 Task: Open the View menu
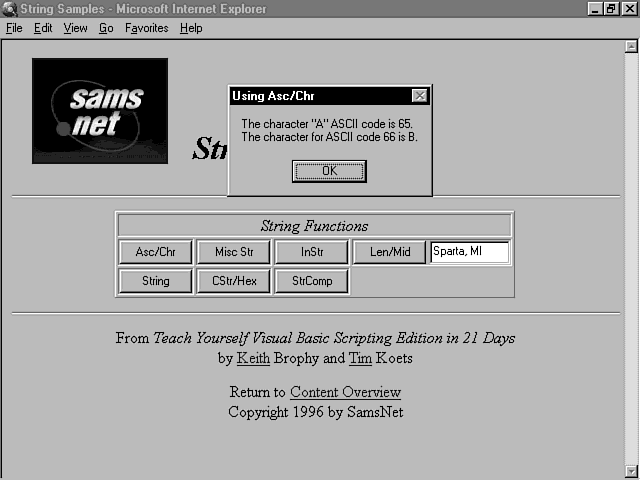point(75,28)
